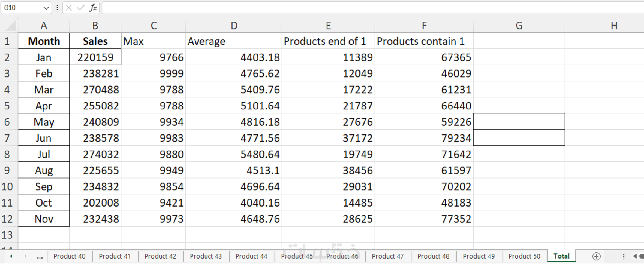Open the Product 47 sheet tab
Screen dimensions: 644x264
tap(387, 256)
